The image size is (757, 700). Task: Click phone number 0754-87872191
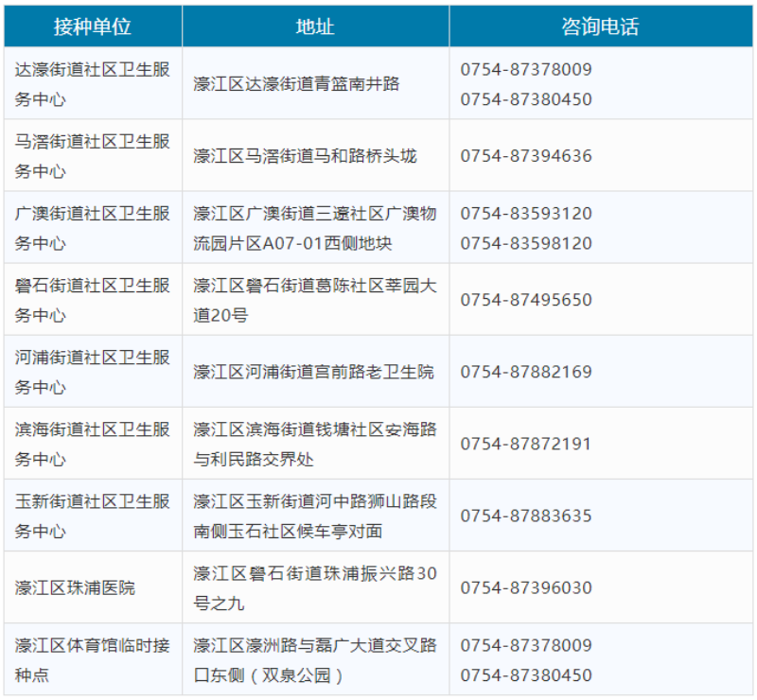point(526,444)
